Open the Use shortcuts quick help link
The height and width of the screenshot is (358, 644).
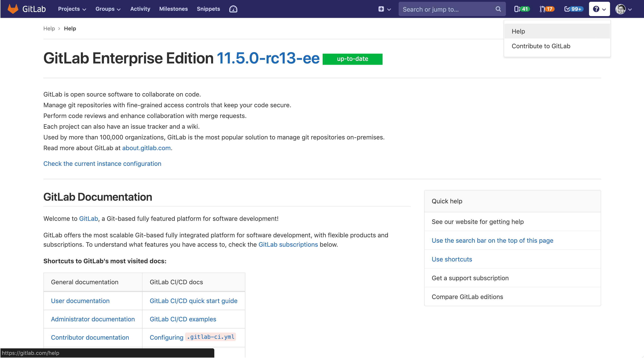click(x=452, y=259)
